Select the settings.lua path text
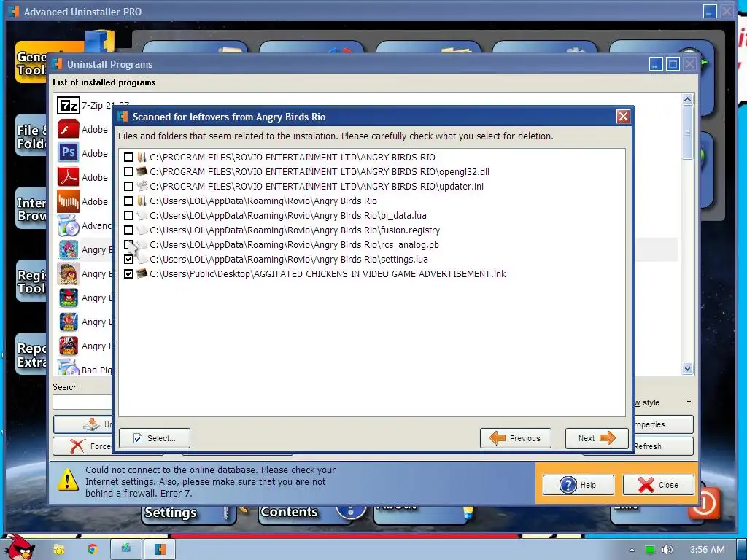The width and height of the screenshot is (747, 560). point(289,260)
